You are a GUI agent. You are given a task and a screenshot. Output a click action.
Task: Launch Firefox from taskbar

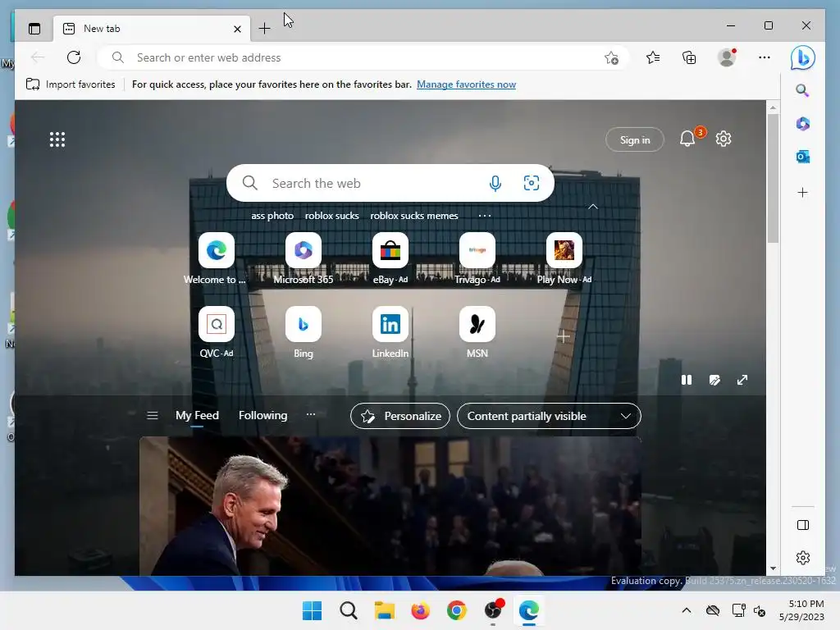(421, 610)
